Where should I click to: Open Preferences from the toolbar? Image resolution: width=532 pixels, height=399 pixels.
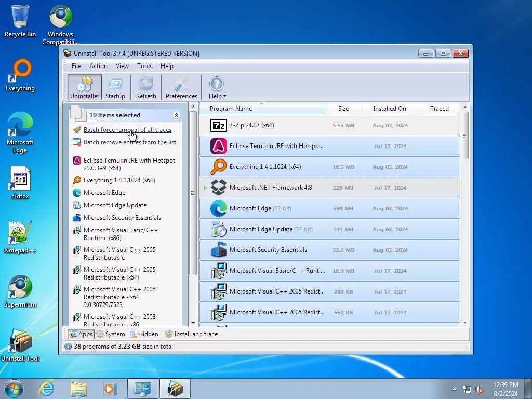[181, 87]
